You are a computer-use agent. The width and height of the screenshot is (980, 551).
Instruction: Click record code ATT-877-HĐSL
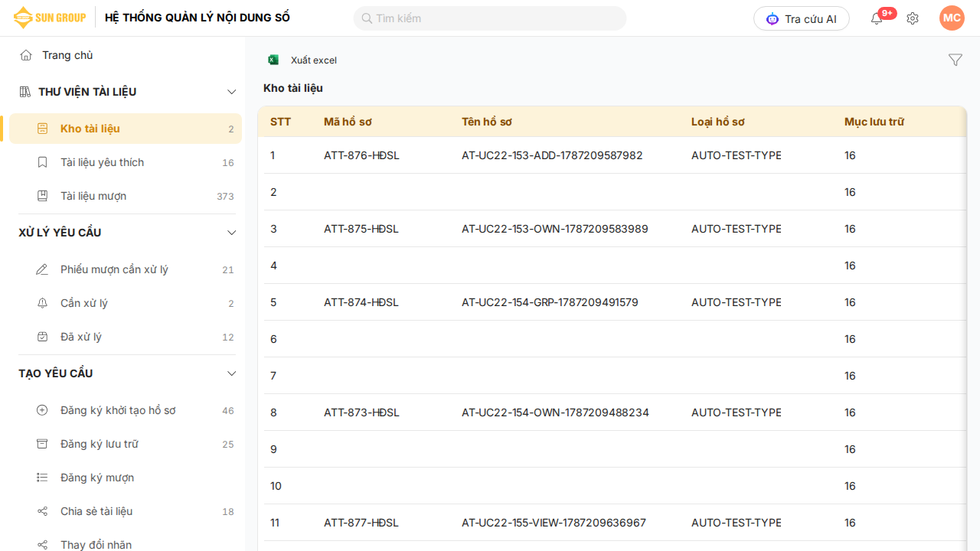(x=361, y=523)
